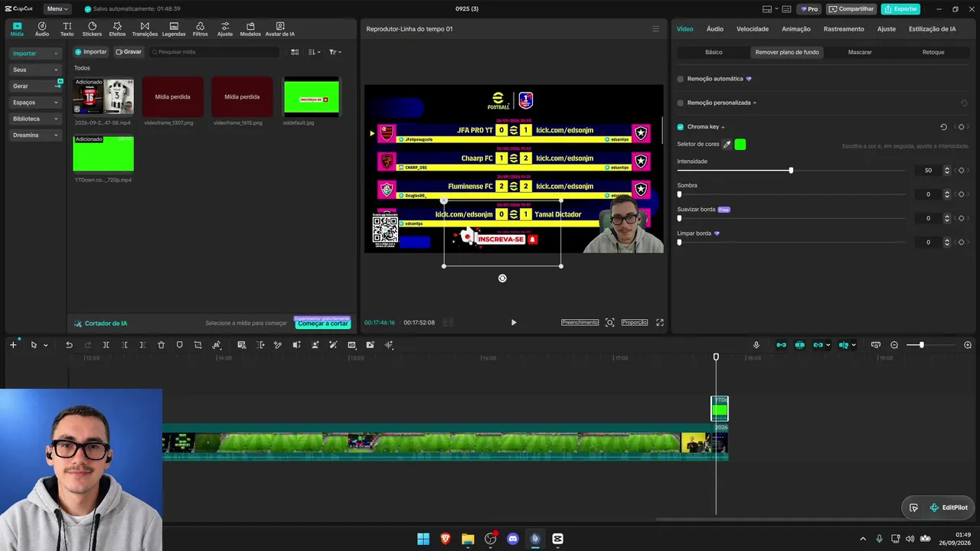Toggle fullscreen preview in player
980x551 pixels.
660,322
